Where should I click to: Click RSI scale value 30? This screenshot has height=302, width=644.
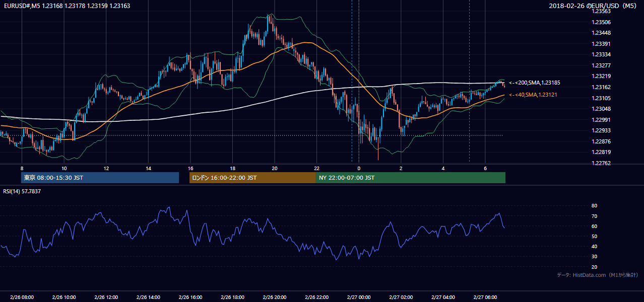(x=594, y=257)
